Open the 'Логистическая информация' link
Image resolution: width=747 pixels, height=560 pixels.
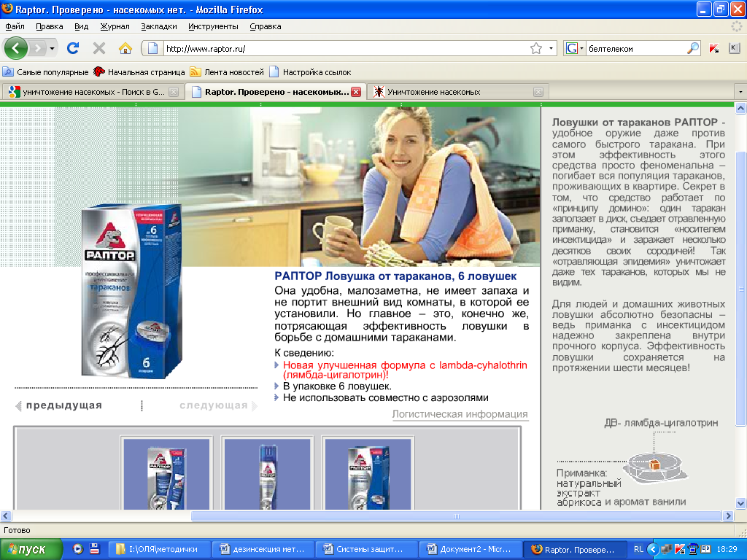click(460, 414)
